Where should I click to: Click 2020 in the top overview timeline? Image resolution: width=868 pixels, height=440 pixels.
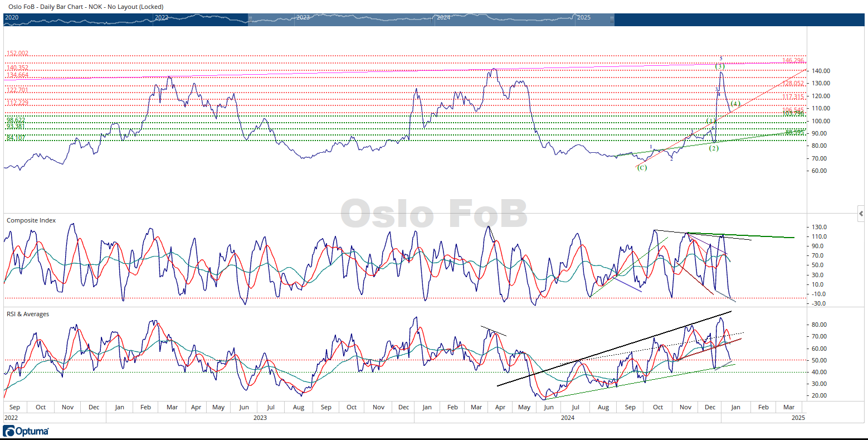tap(12, 17)
